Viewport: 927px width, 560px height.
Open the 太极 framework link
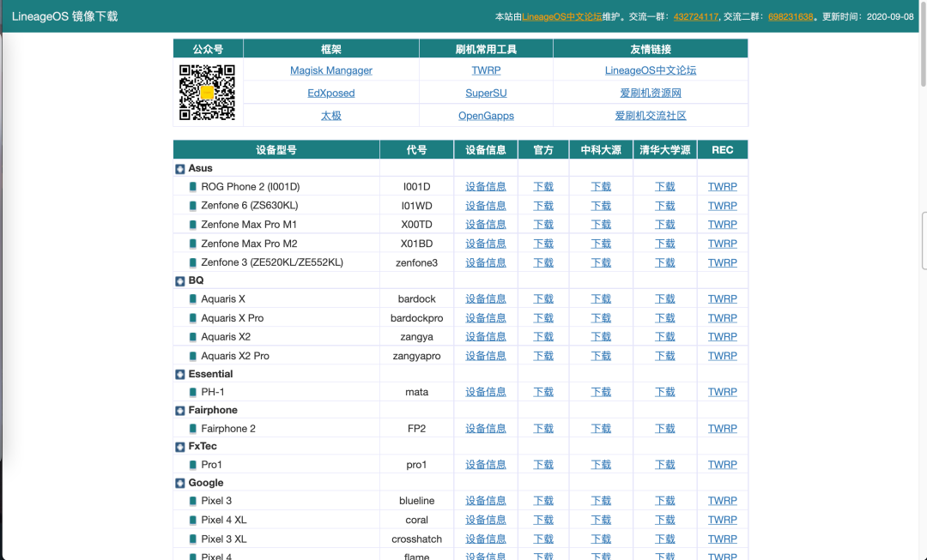coord(331,116)
